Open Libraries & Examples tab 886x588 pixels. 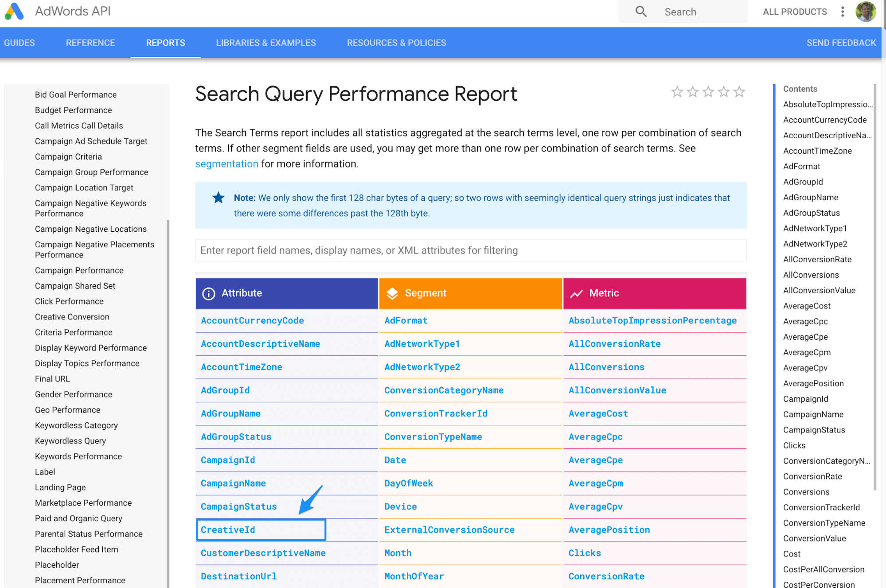[266, 43]
